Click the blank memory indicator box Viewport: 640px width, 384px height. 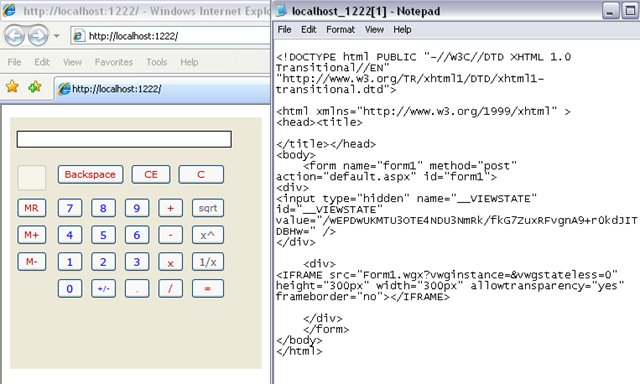(32, 178)
